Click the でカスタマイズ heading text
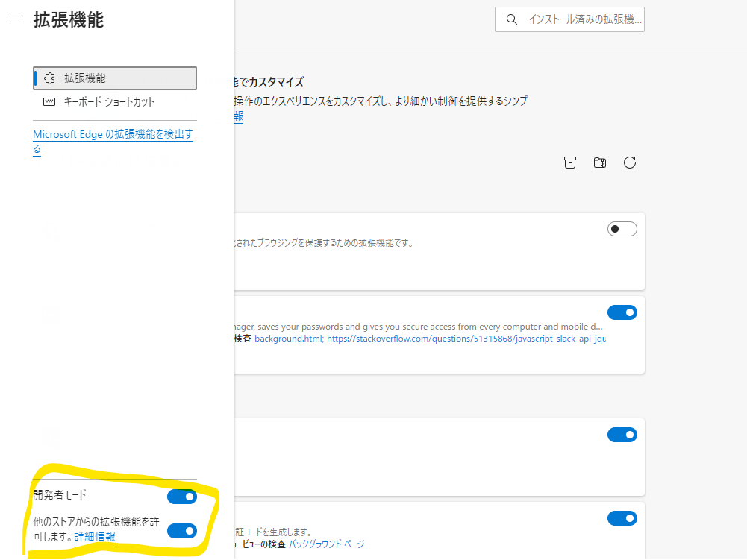The width and height of the screenshot is (747, 560). [x=269, y=82]
